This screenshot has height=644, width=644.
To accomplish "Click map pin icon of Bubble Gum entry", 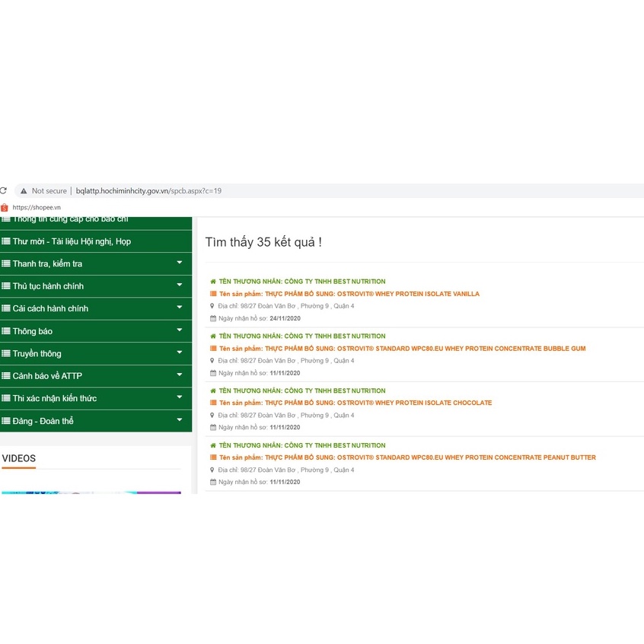I will (x=213, y=361).
